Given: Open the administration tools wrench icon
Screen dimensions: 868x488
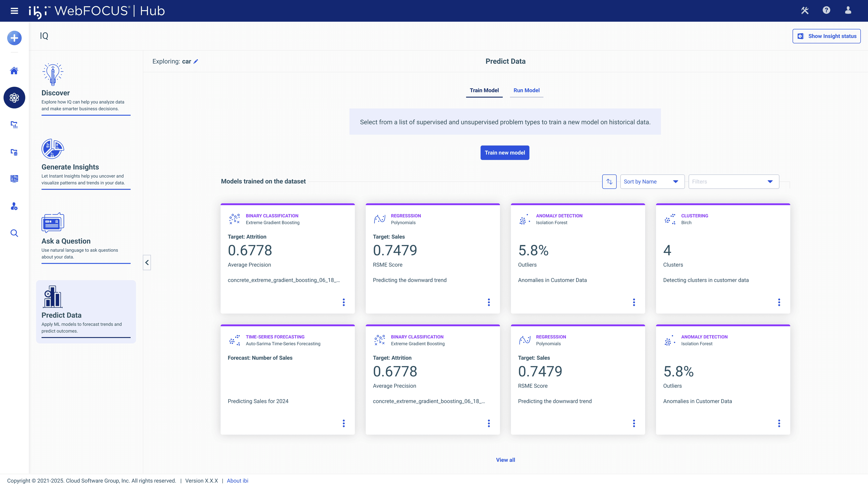Looking at the screenshot, I should [x=805, y=11].
